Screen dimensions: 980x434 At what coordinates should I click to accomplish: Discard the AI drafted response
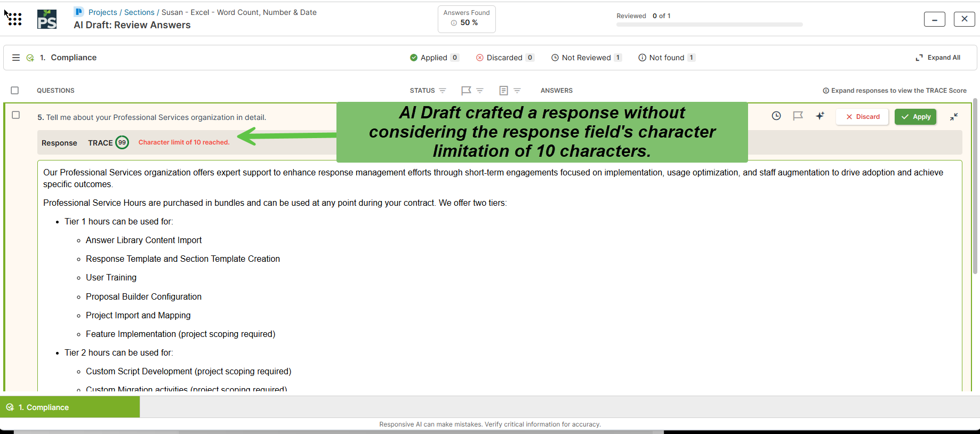(x=862, y=117)
